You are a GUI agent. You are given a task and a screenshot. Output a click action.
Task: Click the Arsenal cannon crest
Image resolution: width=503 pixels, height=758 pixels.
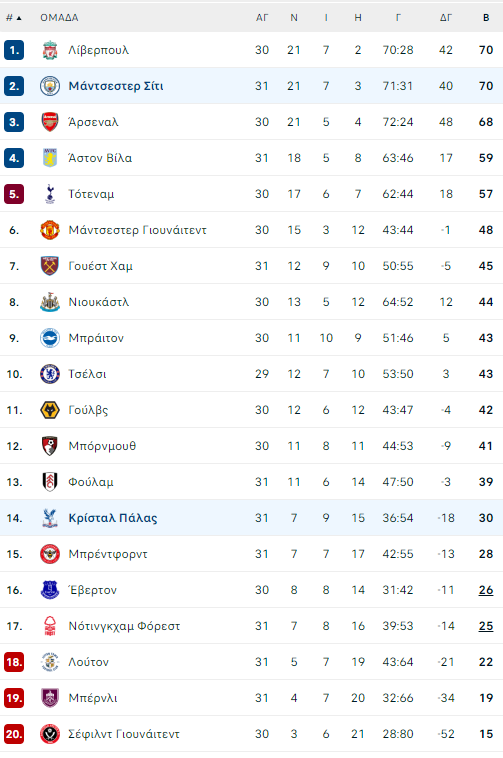click(50, 122)
